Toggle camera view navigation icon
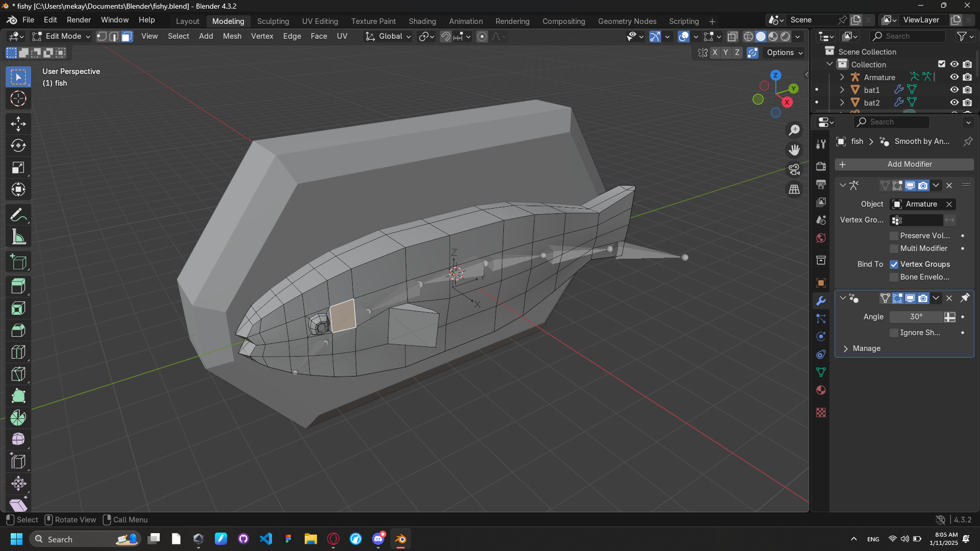 794,169
